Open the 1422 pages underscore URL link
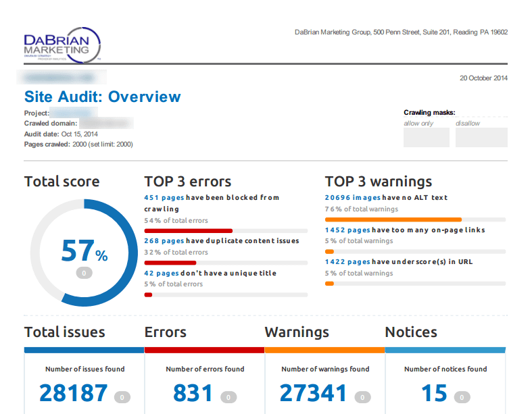 pyautogui.click(x=347, y=262)
